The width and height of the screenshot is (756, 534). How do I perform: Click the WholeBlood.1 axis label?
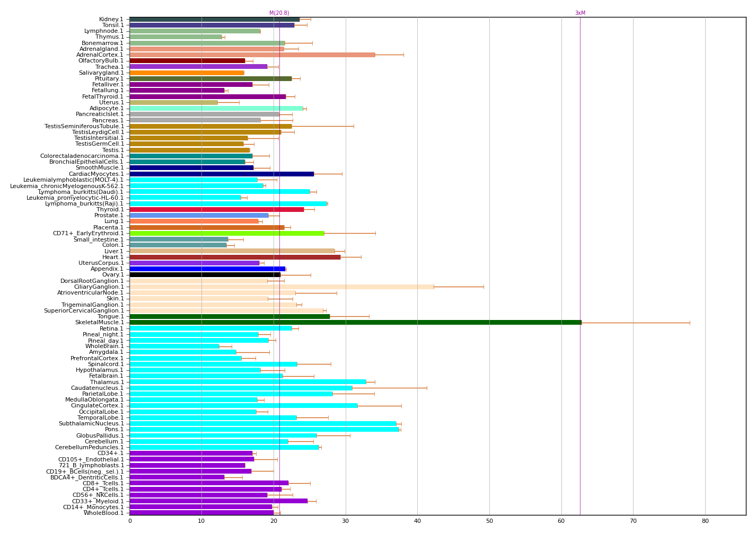[x=104, y=513]
